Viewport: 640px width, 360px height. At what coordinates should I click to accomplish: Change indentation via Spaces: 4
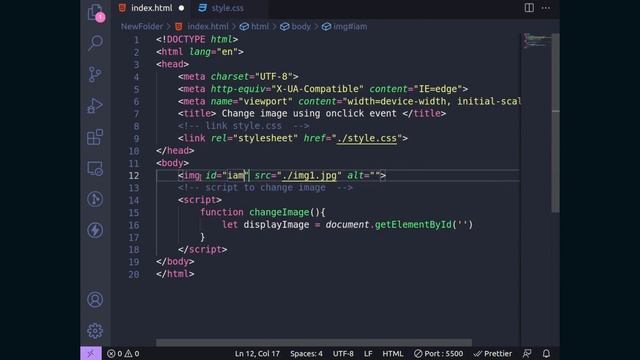306,353
